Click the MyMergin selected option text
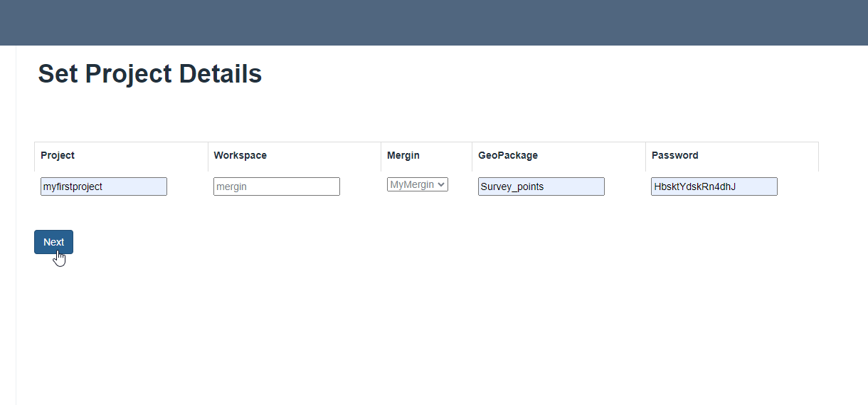The width and height of the screenshot is (868, 405). click(412, 185)
